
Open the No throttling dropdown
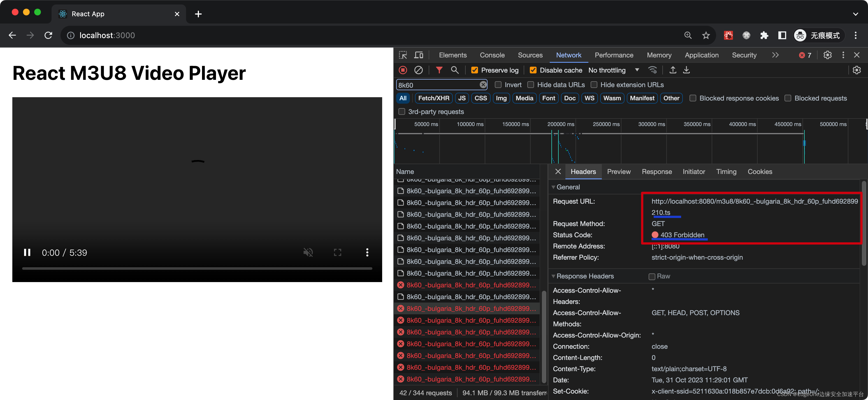pyautogui.click(x=614, y=70)
